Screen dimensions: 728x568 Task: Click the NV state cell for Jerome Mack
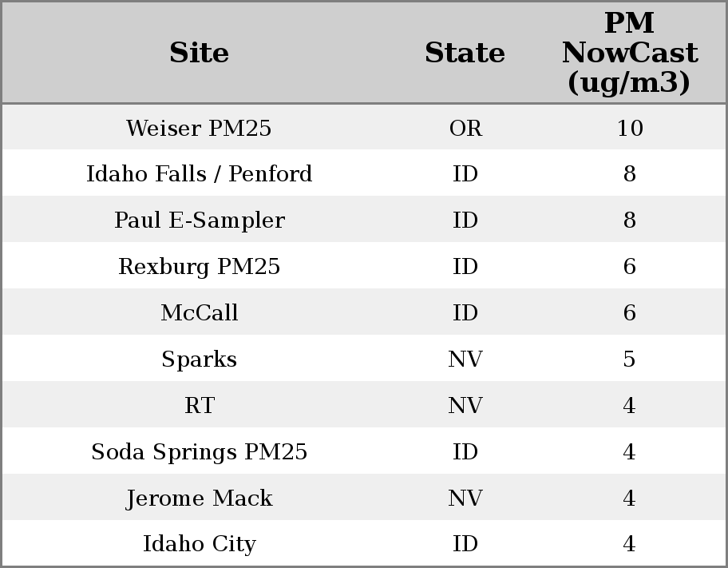465,498
